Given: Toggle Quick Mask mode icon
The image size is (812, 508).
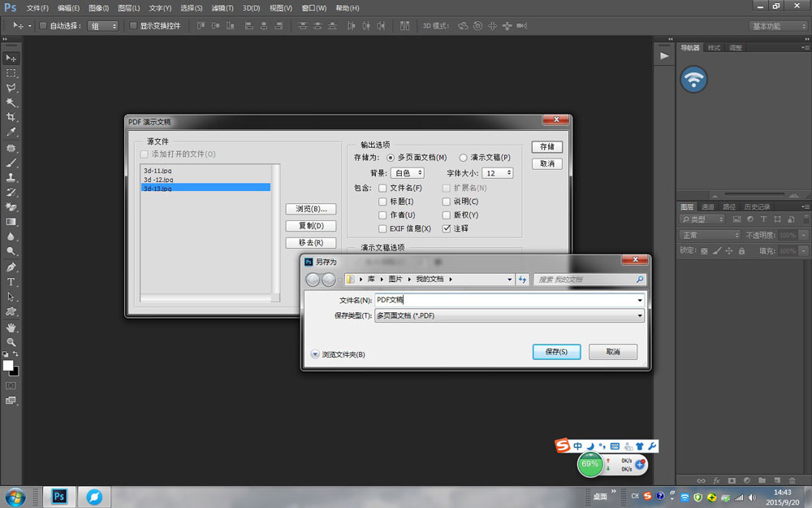Looking at the screenshot, I should [x=11, y=385].
